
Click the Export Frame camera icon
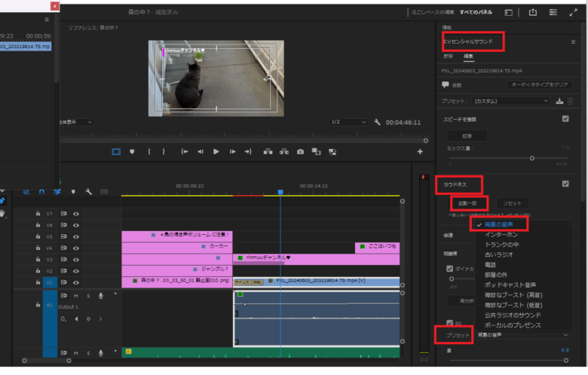click(x=300, y=151)
